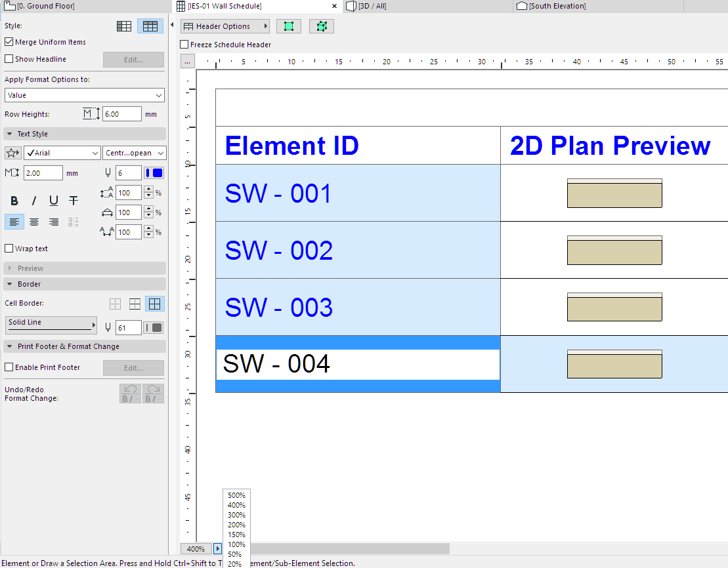This screenshot has height=568, width=728.
Task: Click the Row Heights value field
Action: 122,113
